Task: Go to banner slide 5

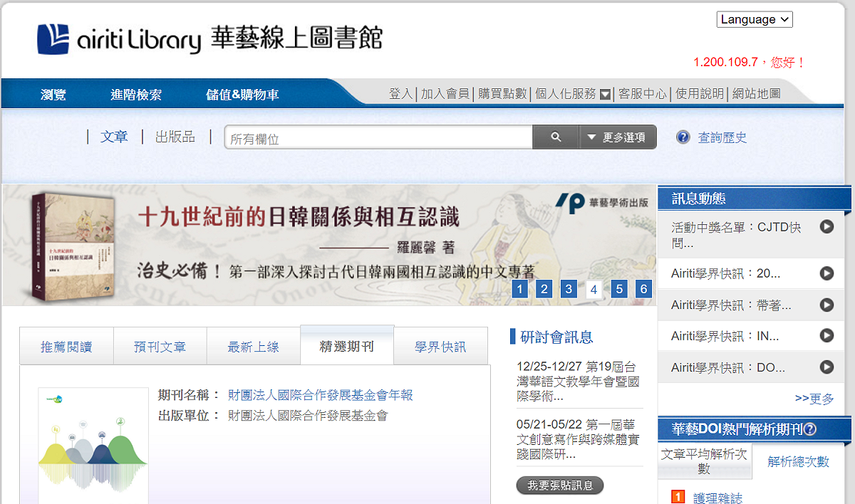Action: (x=619, y=288)
